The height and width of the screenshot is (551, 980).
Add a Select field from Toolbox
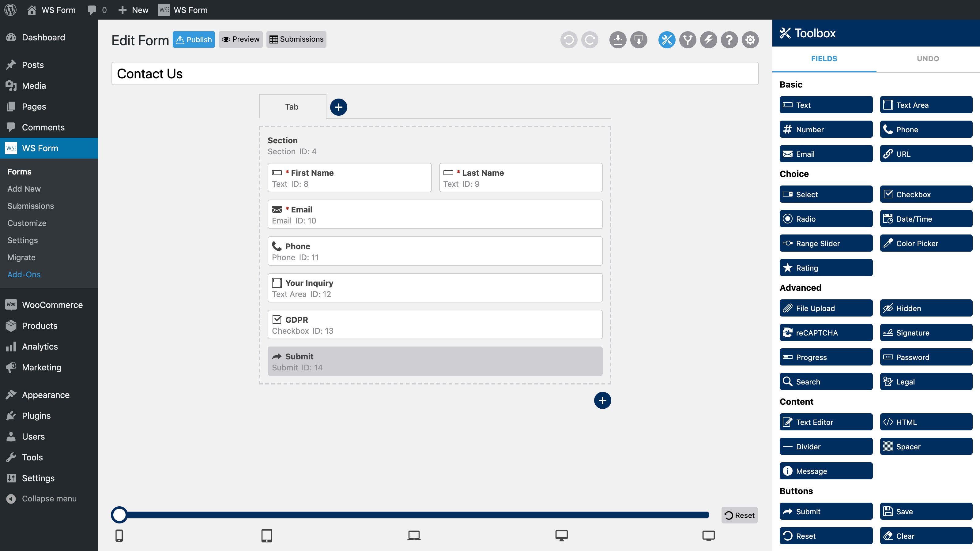click(826, 194)
